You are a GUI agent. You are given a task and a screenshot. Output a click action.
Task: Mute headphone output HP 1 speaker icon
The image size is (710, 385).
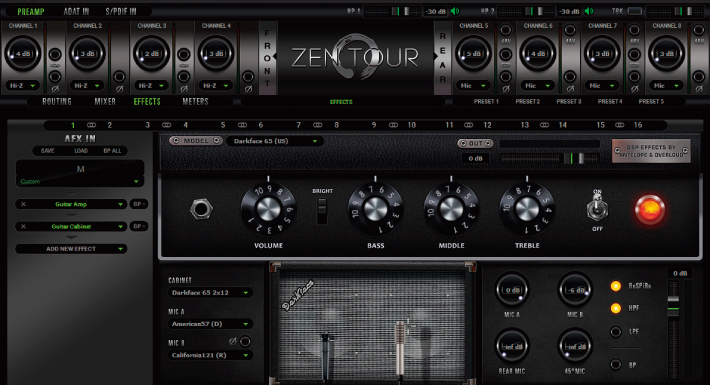tap(455, 11)
